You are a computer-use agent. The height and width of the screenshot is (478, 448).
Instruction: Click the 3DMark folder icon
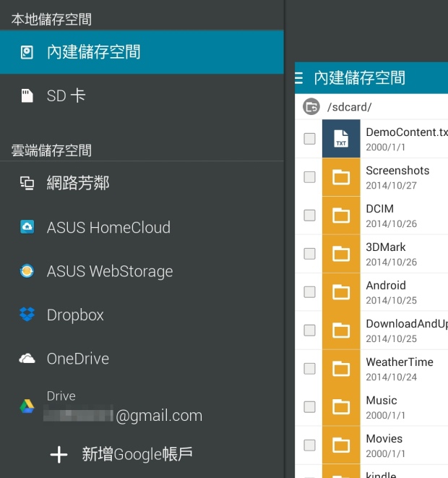tap(341, 254)
